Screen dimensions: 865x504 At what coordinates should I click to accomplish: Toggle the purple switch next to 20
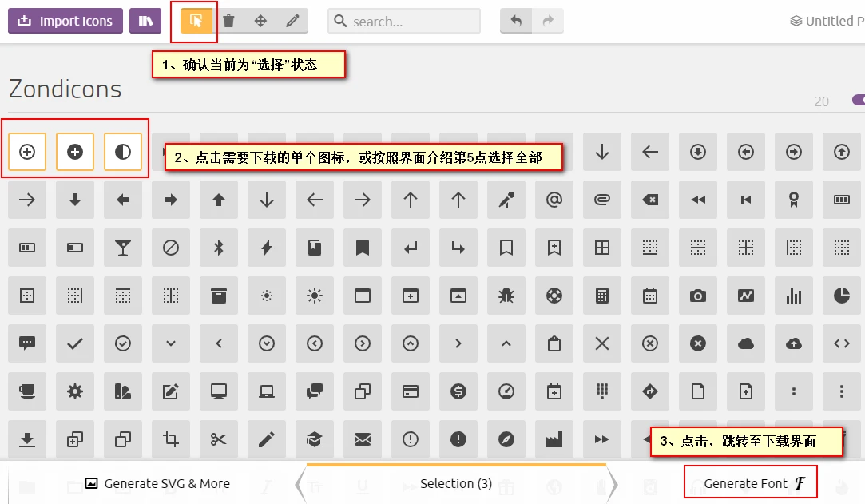[x=859, y=100]
